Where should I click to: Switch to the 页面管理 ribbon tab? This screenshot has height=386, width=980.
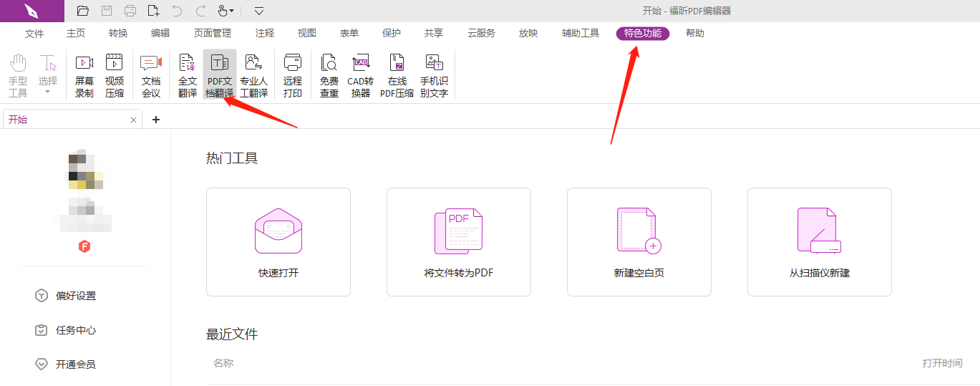click(x=213, y=34)
